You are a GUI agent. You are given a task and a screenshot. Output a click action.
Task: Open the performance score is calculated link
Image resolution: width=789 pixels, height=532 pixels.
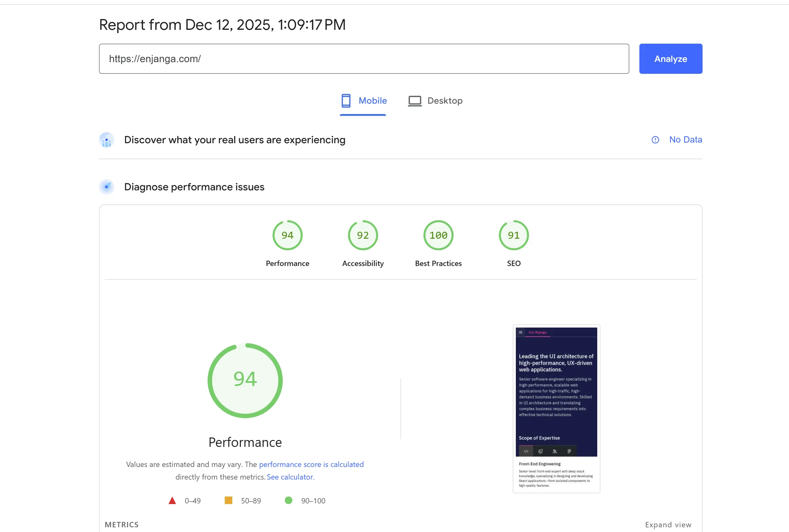(x=311, y=464)
